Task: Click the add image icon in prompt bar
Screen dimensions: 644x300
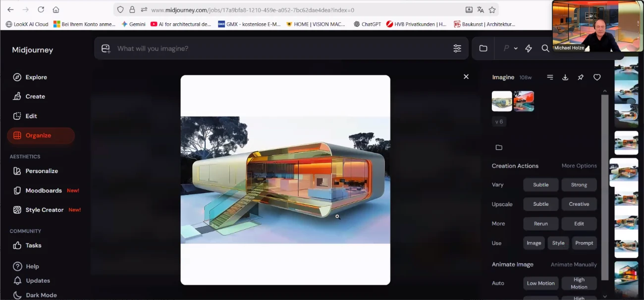Action: (x=106, y=49)
